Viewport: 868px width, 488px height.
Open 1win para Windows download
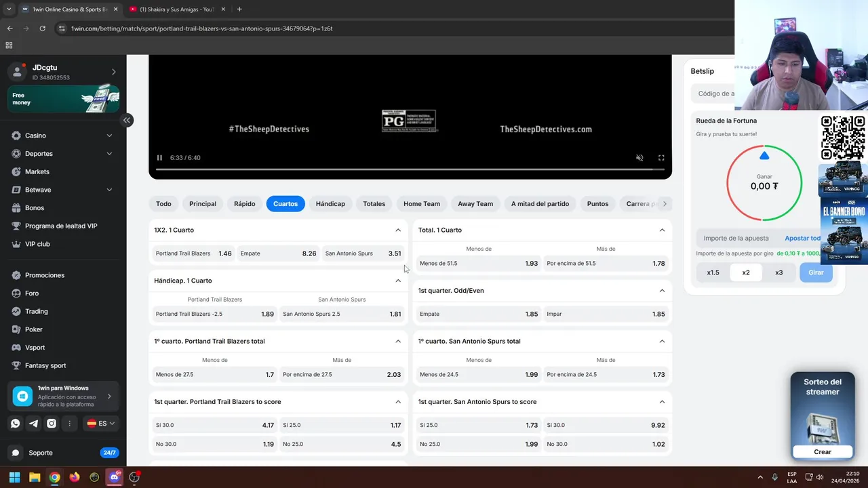(63, 396)
